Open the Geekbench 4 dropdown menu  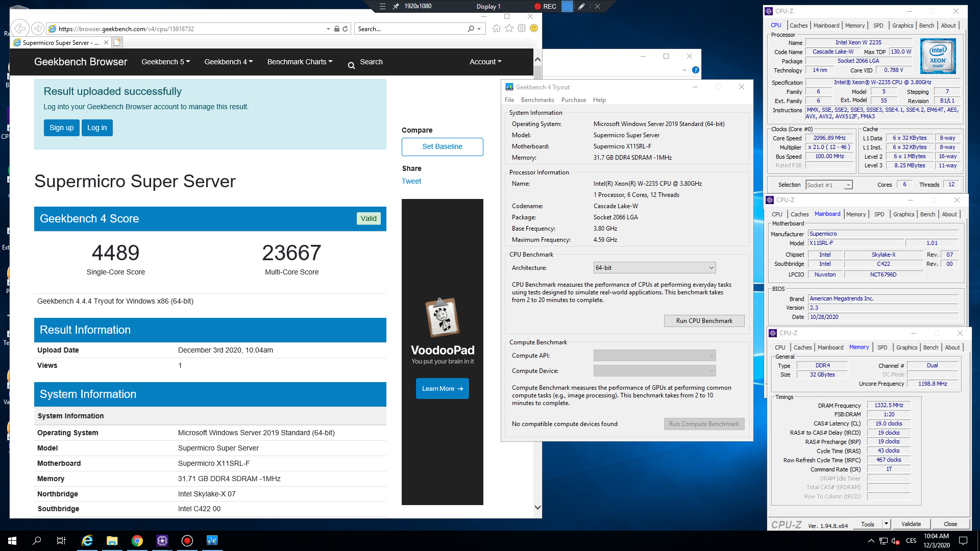click(x=228, y=62)
